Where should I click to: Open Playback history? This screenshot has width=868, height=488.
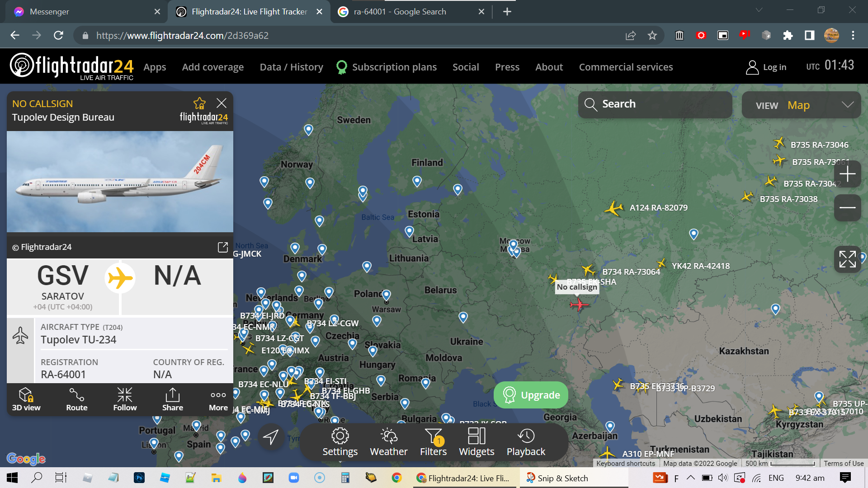point(526,442)
